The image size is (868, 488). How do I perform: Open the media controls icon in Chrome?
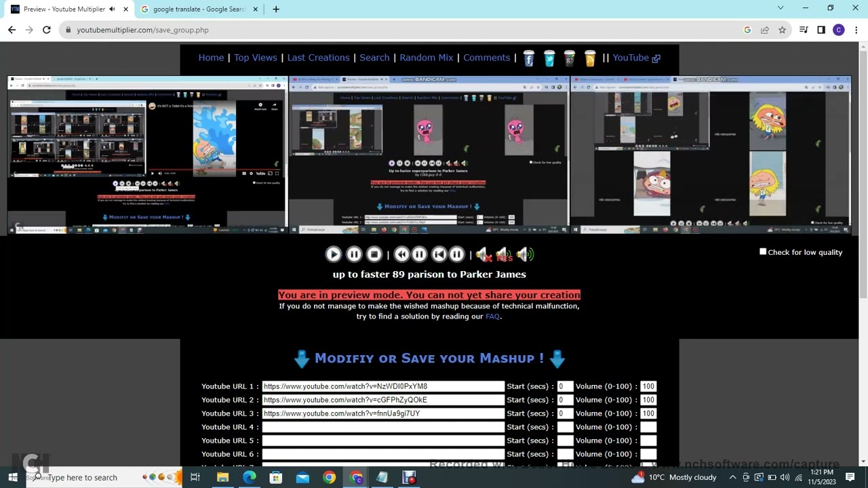coord(804,30)
